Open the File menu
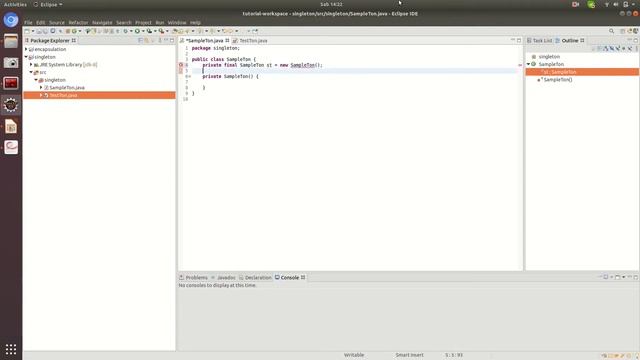Screen dimensions: 640x360 click(28, 22)
